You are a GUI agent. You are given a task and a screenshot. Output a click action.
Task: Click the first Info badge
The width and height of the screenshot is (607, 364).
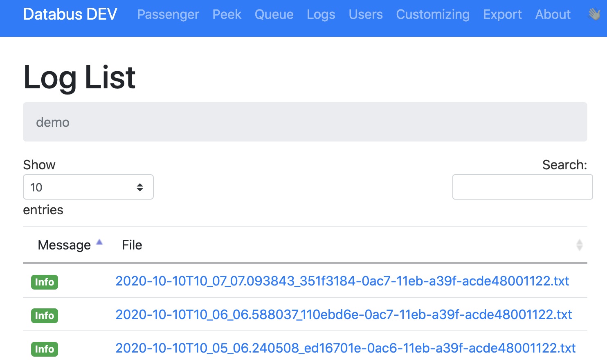pyautogui.click(x=45, y=282)
